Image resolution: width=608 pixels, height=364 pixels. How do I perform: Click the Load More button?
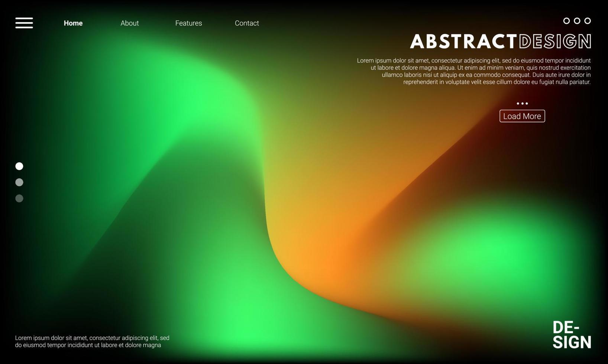coord(522,116)
